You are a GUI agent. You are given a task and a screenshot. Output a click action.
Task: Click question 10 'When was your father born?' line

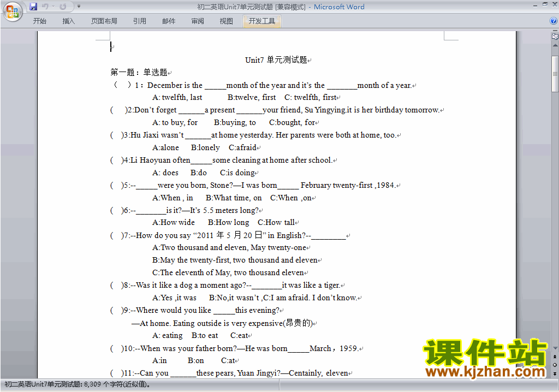tap(235, 348)
